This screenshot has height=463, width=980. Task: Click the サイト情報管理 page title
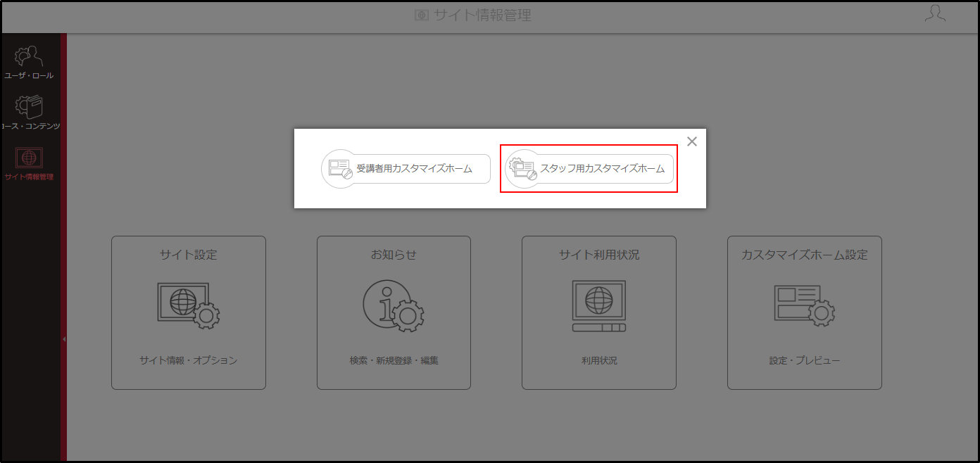(483, 15)
